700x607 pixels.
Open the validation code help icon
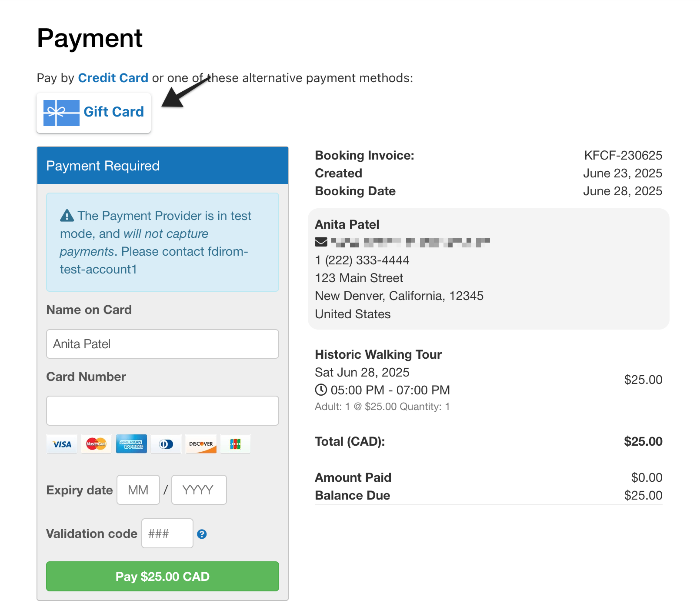click(x=202, y=534)
